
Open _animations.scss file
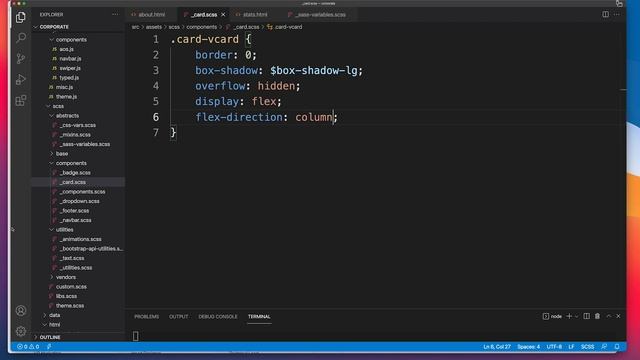80,239
